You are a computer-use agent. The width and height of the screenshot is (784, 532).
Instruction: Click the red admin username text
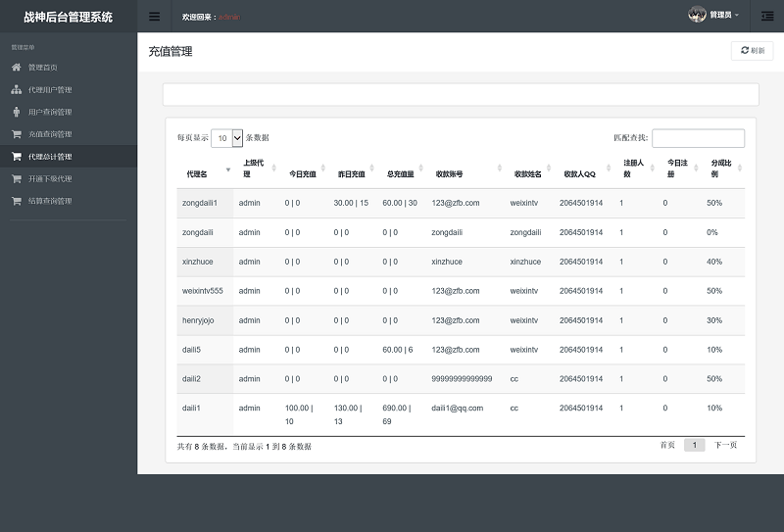coord(229,17)
